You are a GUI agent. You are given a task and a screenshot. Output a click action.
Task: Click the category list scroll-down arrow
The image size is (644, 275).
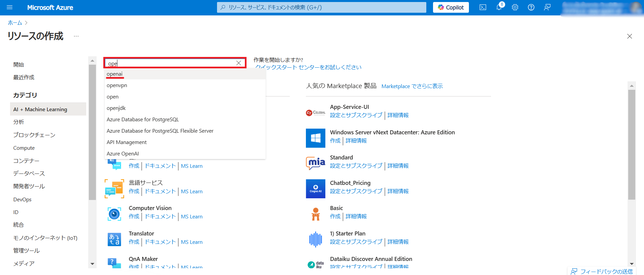tap(92, 264)
